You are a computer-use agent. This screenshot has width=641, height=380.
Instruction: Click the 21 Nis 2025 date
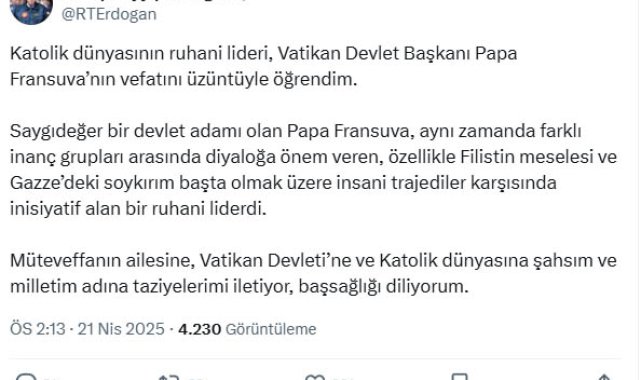[121, 329]
